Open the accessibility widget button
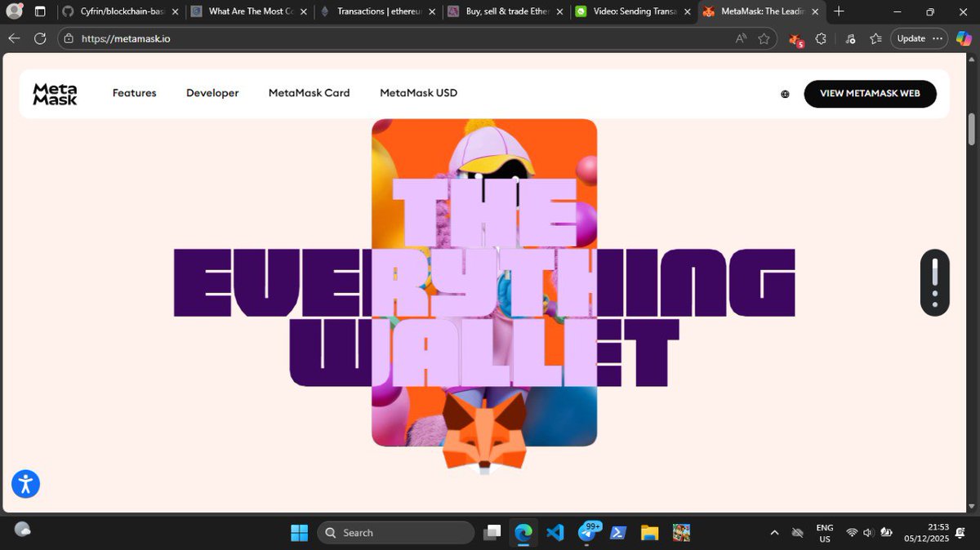The width and height of the screenshot is (980, 550). pyautogui.click(x=25, y=484)
